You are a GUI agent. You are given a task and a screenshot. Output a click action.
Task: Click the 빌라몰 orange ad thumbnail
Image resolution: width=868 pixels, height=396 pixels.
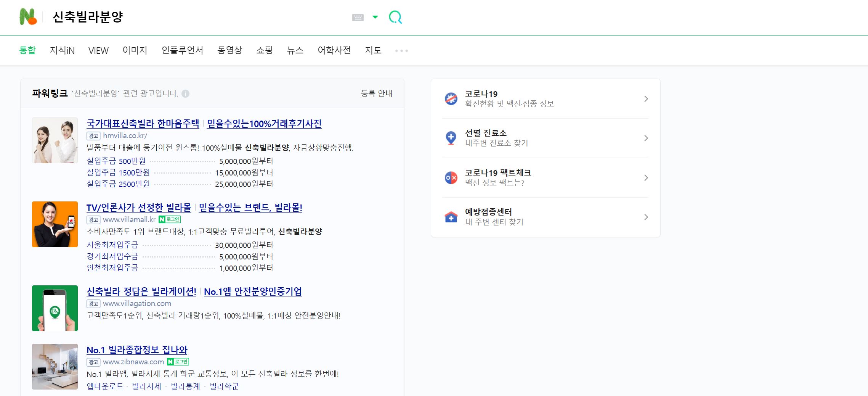(55, 224)
